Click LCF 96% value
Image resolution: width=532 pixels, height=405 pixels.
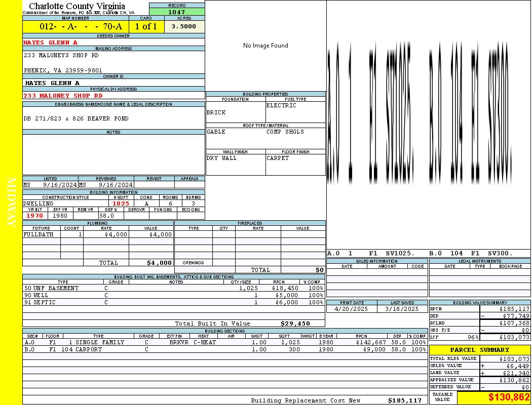point(473,337)
